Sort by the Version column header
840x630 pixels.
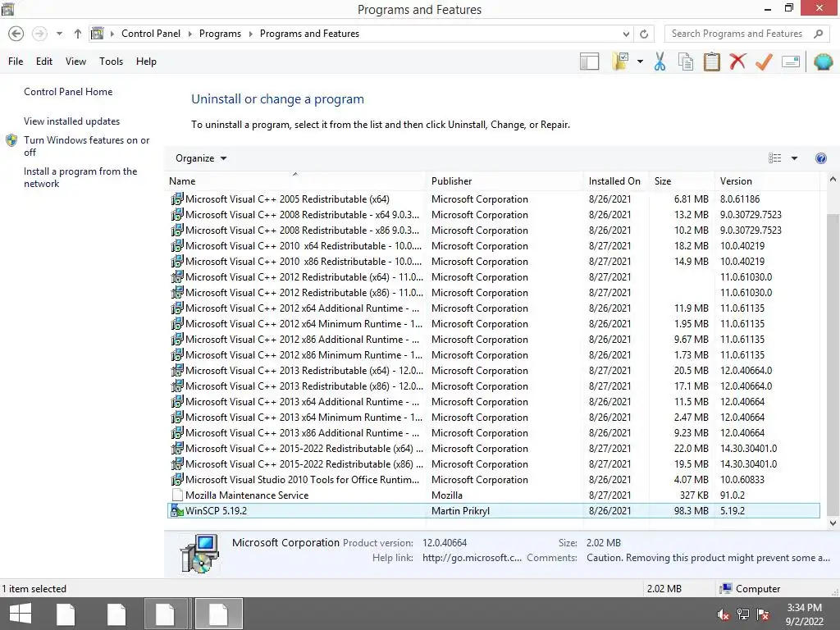point(767,181)
